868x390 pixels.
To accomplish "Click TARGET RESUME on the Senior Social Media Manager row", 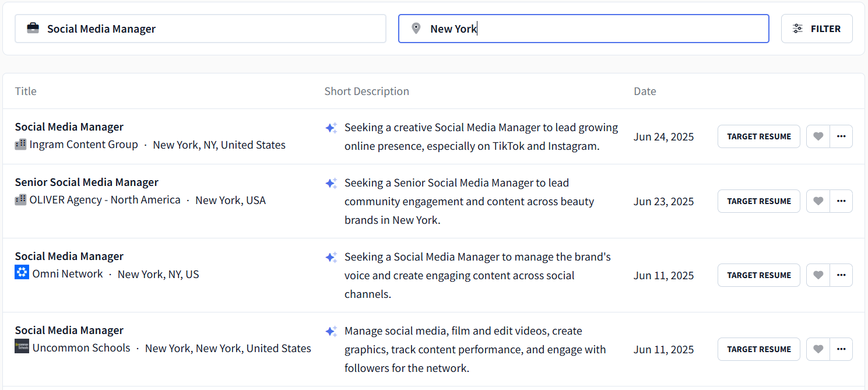I will click(x=758, y=201).
